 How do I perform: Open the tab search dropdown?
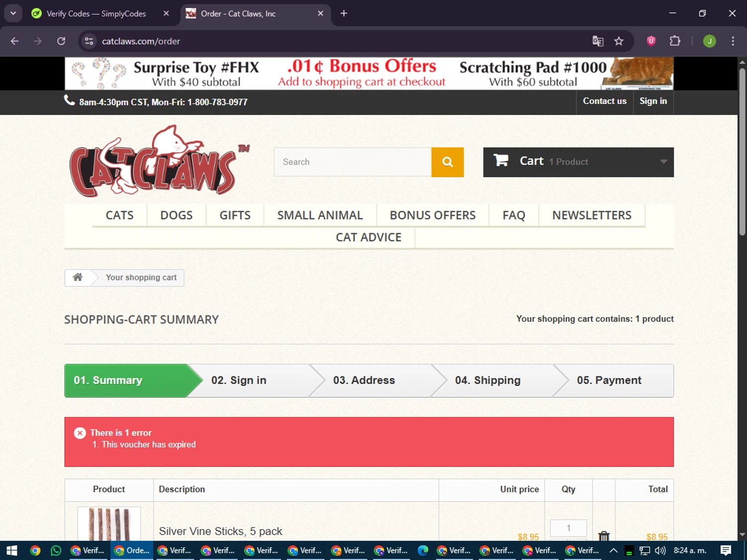pos(13,13)
